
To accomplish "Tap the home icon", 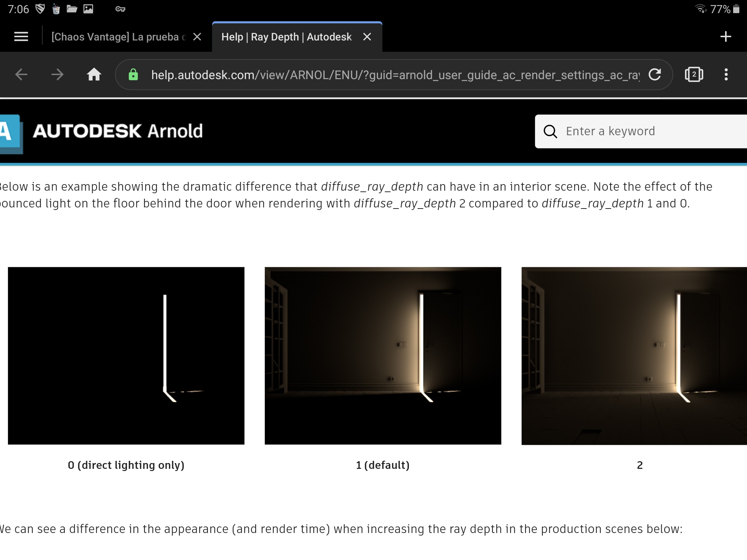I will click(94, 75).
